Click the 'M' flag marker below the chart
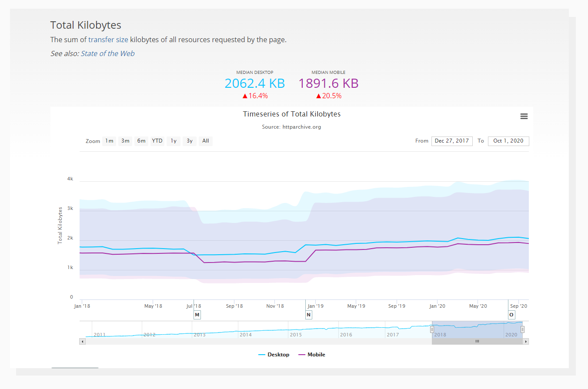 coord(197,314)
